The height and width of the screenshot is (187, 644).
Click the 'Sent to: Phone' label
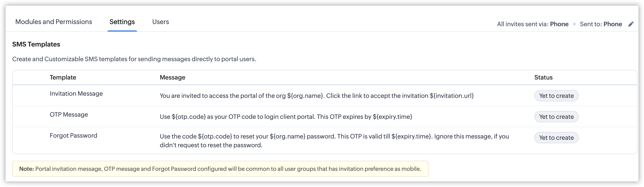click(601, 24)
